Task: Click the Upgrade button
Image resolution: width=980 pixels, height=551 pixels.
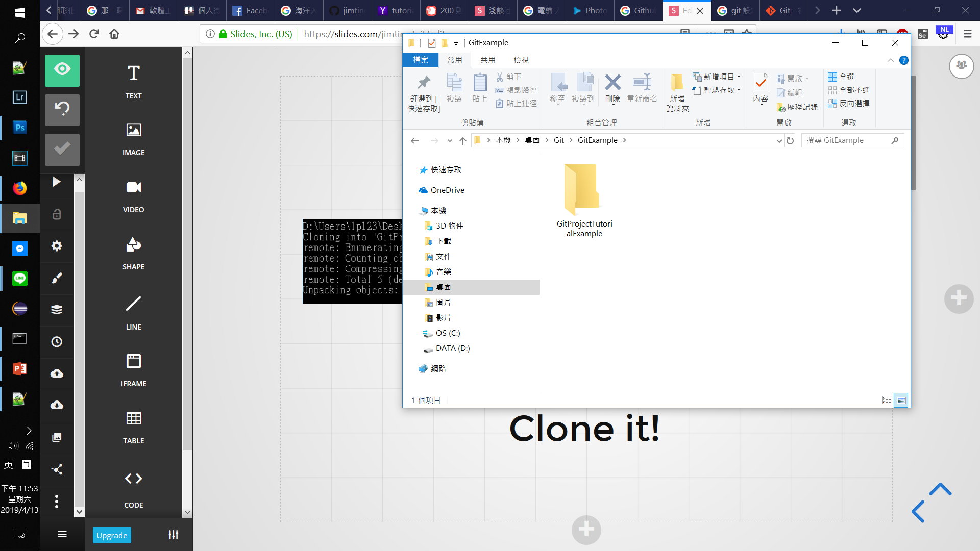Action: [x=112, y=535]
